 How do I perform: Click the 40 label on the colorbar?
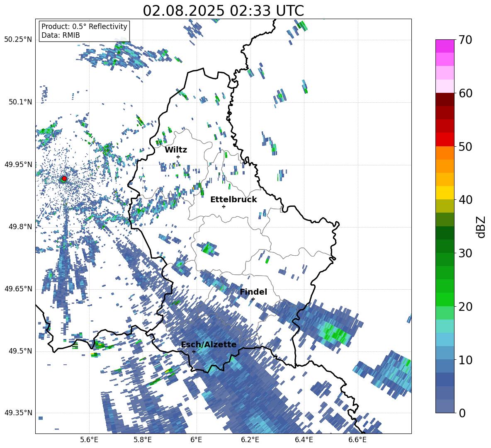coord(465,200)
